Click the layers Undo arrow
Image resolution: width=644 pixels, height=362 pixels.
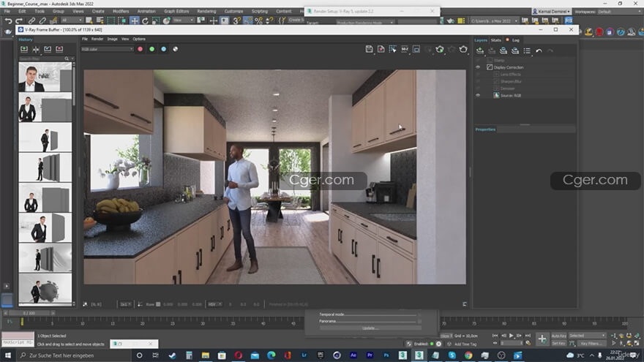click(539, 51)
